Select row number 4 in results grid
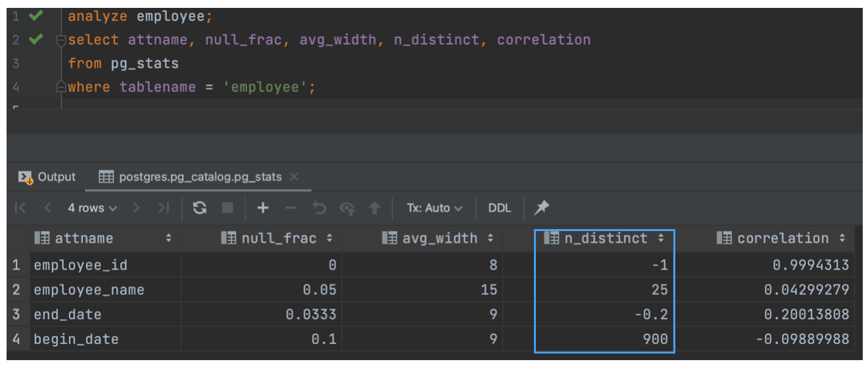Screen dimensions: 868x370 click(16, 340)
